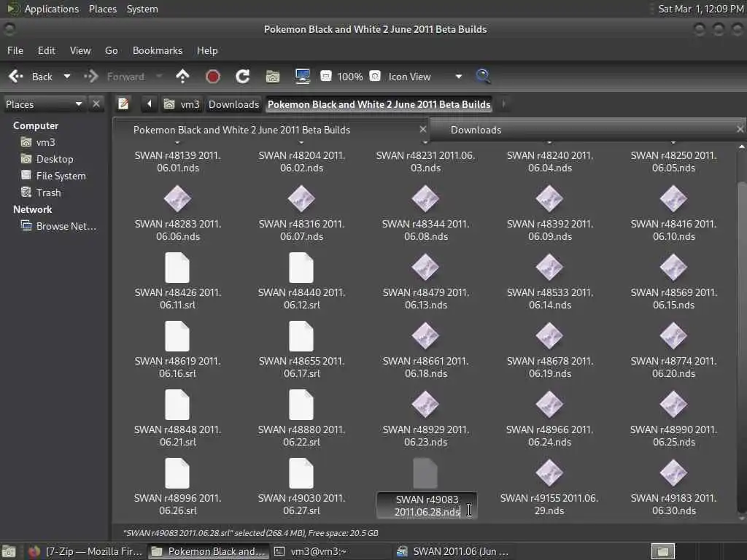The width and height of the screenshot is (747, 560).
Task: Click the Up parent folder arrow icon
Action: click(182, 77)
